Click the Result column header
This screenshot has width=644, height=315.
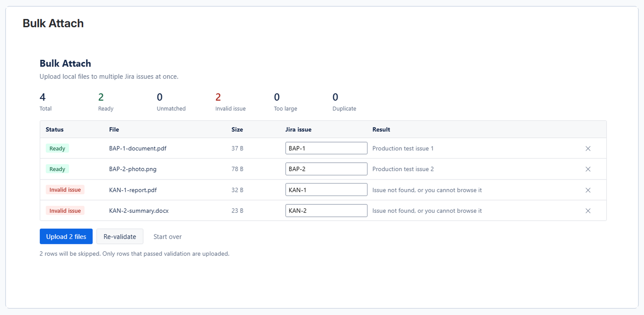click(381, 129)
